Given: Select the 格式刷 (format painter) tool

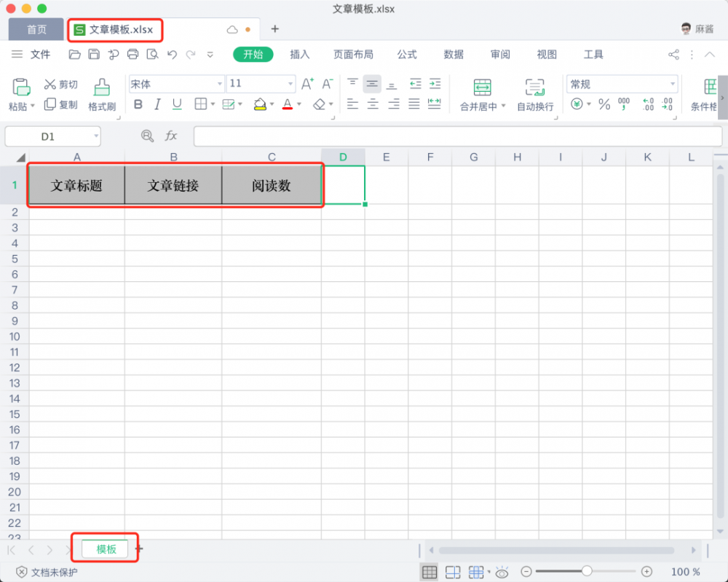Looking at the screenshot, I should 101,95.
